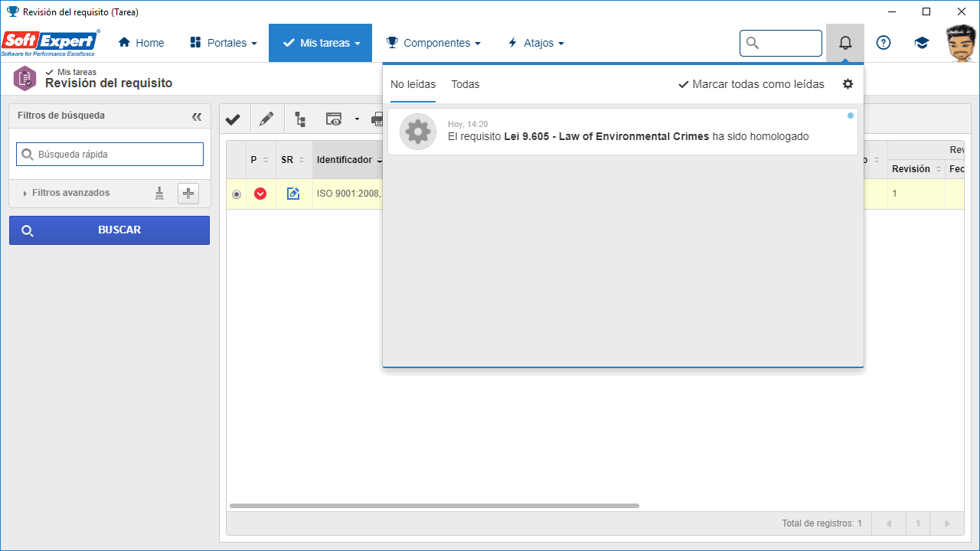Select the ISO 9001:2008 row radio button

pyautogui.click(x=236, y=194)
